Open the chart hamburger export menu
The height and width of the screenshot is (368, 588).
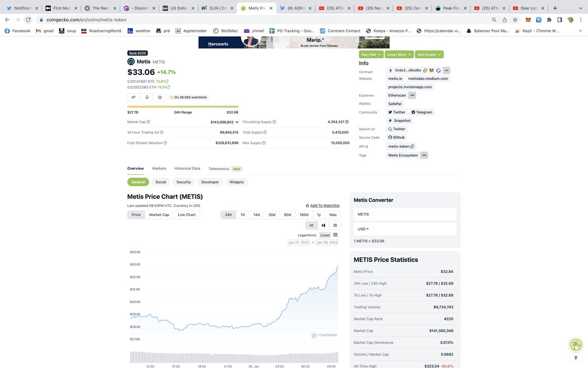pos(335,235)
